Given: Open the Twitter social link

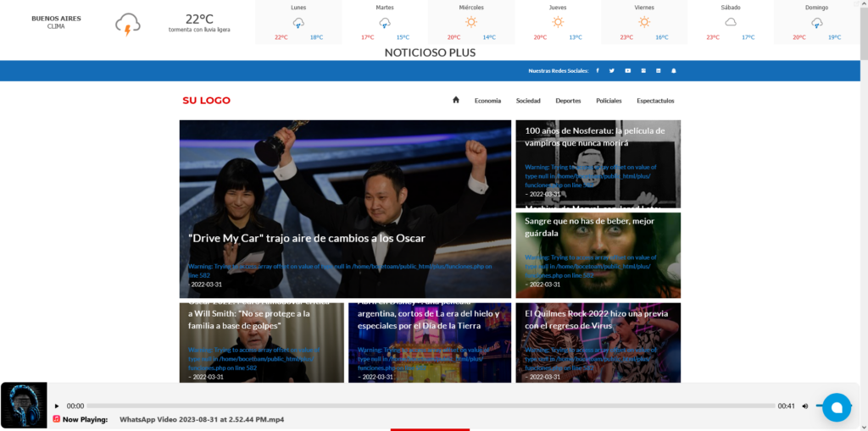Looking at the screenshot, I should [611, 70].
